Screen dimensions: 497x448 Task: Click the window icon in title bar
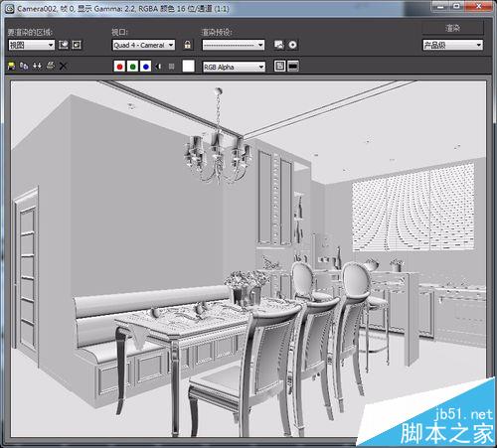pos(10,8)
